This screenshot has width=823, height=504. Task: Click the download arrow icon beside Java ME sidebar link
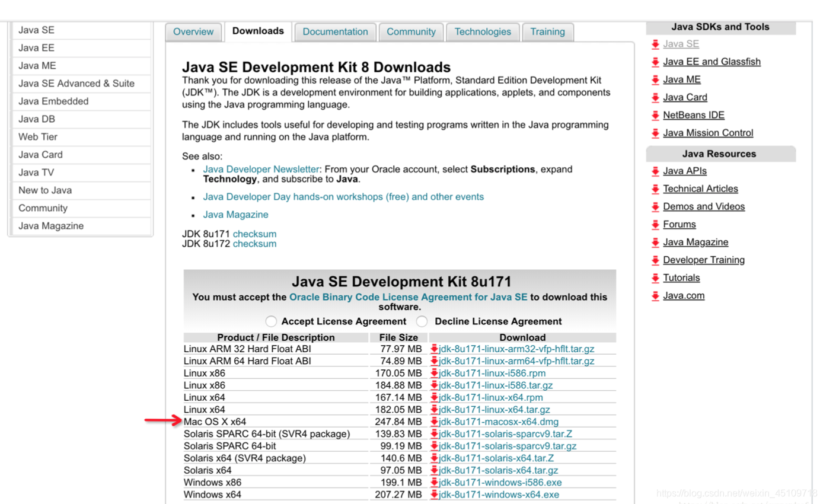pos(655,79)
